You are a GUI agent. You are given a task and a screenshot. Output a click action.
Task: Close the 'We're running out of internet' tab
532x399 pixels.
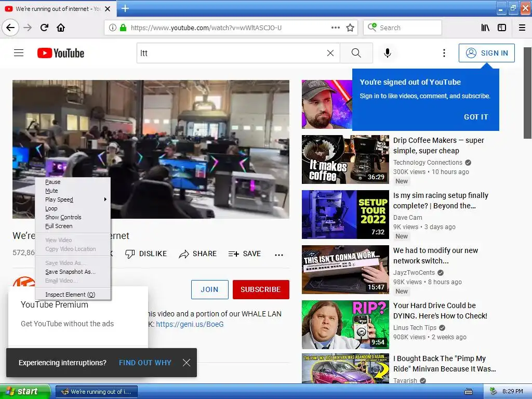coord(108,9)
